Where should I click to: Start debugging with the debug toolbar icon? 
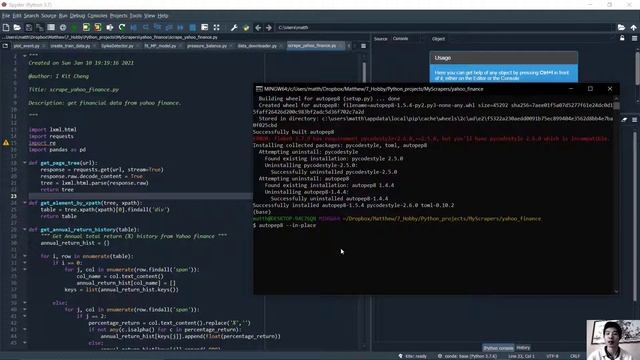click(133, 27)
